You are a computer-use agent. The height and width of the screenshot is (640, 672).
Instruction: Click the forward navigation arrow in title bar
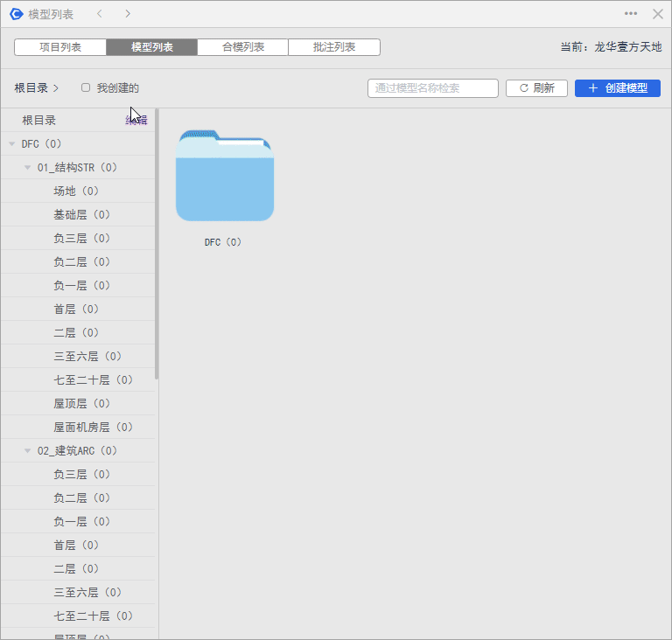128,14
